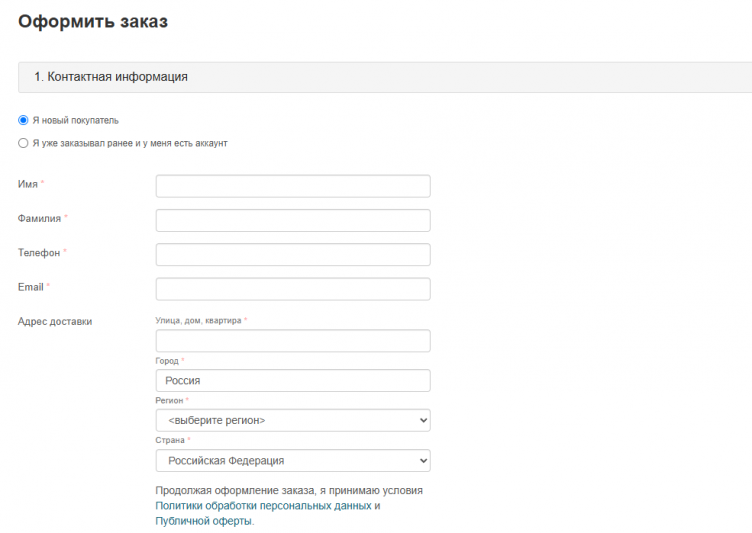Click the "Оформить заказ" page heading

click(x=93, y=21)
